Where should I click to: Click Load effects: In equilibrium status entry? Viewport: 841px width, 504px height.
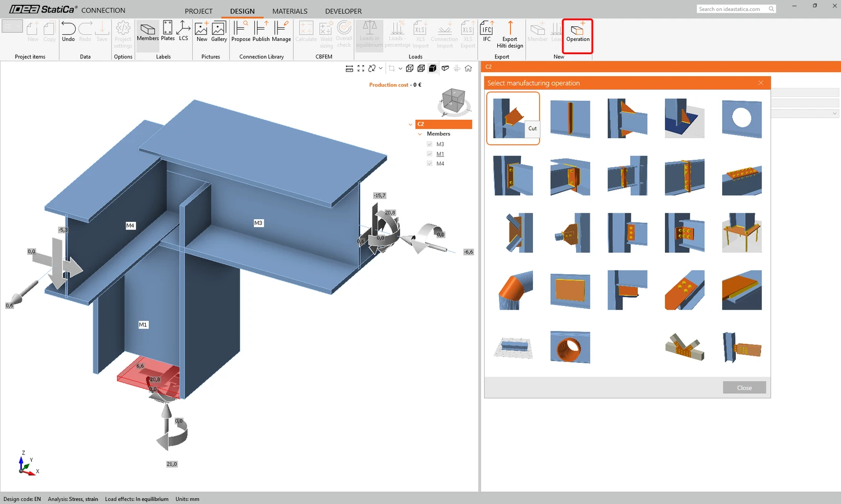[x=137, y=499]
